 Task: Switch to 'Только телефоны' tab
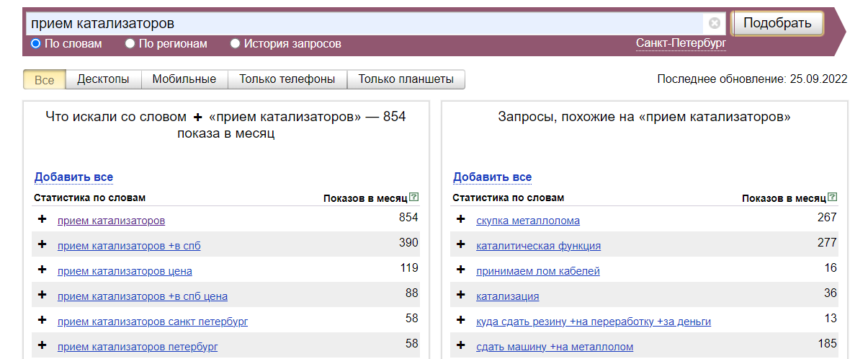[287, 79]
